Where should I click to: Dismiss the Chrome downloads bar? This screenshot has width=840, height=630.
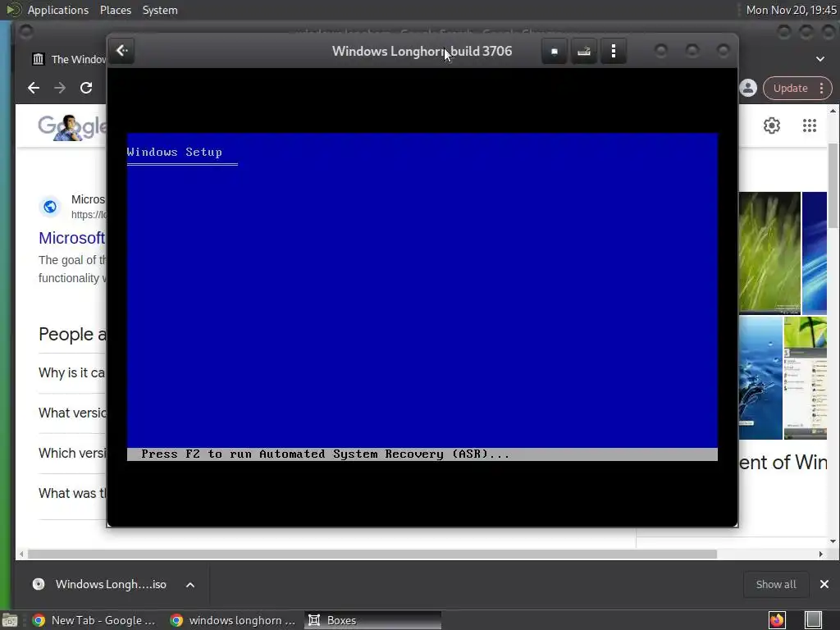click(824, 584)
